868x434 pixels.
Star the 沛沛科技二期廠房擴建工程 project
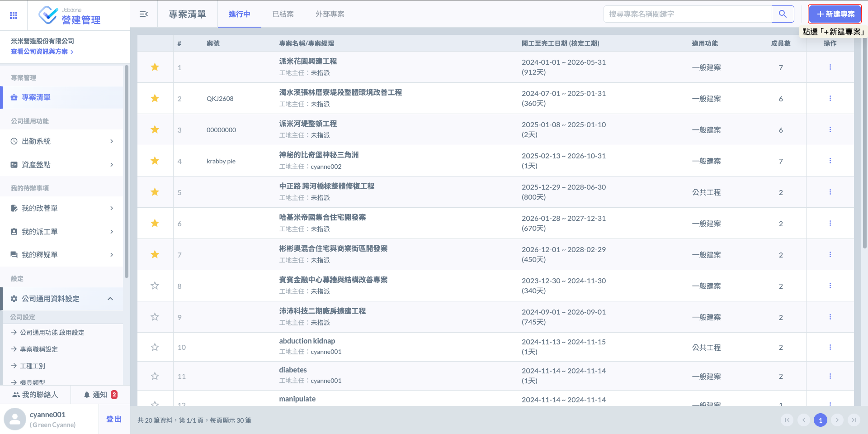155,317
